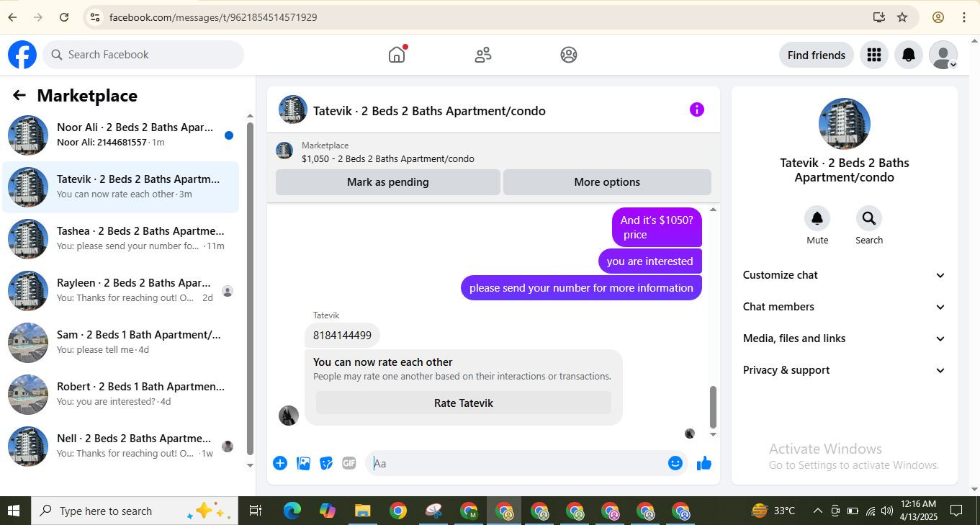980x525 pixels.
Task: Show hidden system tray icons
Action: point(817,511)
